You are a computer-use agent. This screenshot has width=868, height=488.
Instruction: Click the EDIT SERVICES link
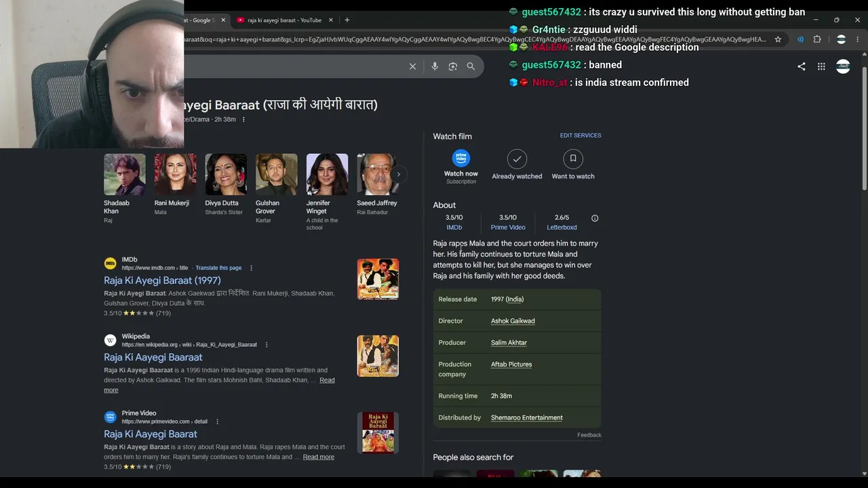[x=580, y=136]
